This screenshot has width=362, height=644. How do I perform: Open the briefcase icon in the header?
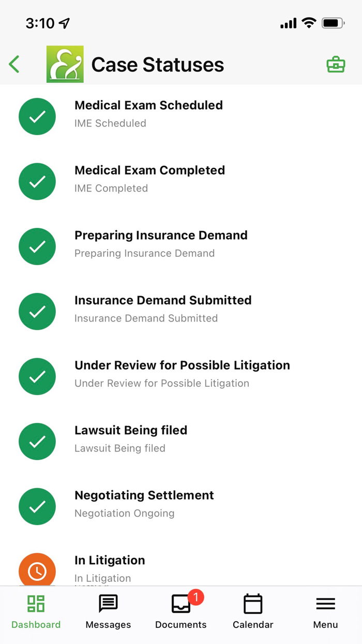pyautogui.click(x=336, y=64)
